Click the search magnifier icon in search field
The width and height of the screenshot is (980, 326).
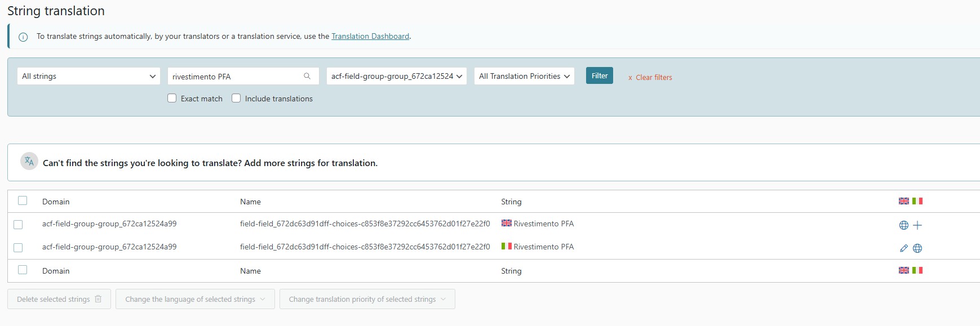click(307, 76)
